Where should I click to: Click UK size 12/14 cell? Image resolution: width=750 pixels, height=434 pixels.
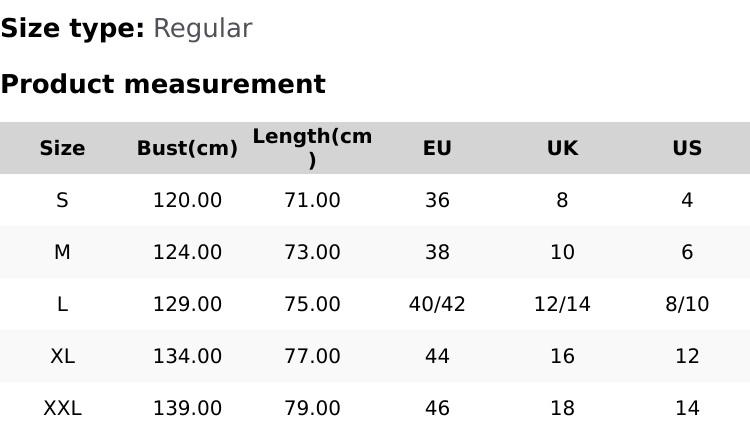pos(562,304)
